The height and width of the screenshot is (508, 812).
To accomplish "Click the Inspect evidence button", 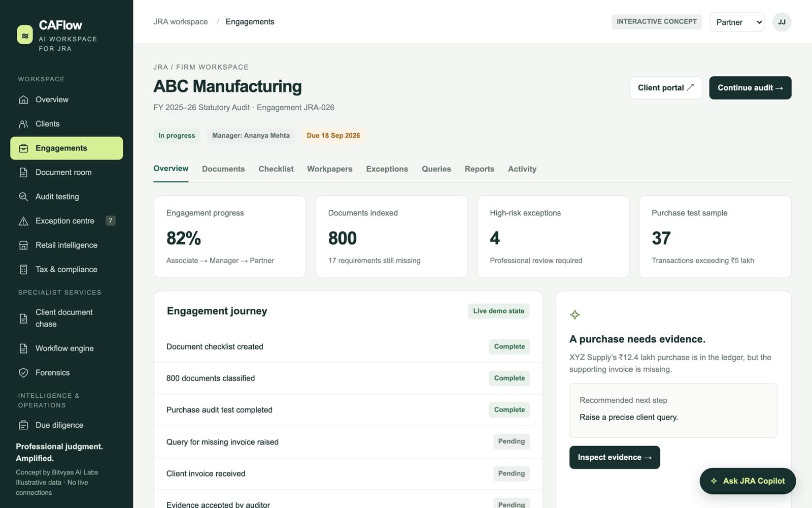I will [x=615, y=457].
